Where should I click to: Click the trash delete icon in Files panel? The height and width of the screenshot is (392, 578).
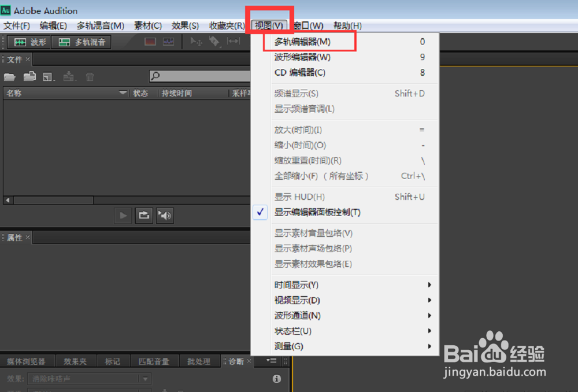[90, 77]
